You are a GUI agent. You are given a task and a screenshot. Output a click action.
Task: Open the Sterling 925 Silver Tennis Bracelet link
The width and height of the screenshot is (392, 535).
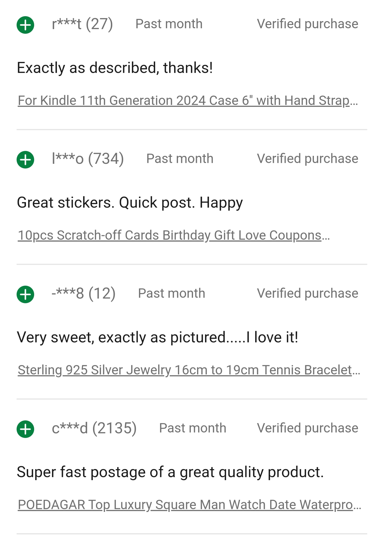pyautogui.click(x=189, y=370)
